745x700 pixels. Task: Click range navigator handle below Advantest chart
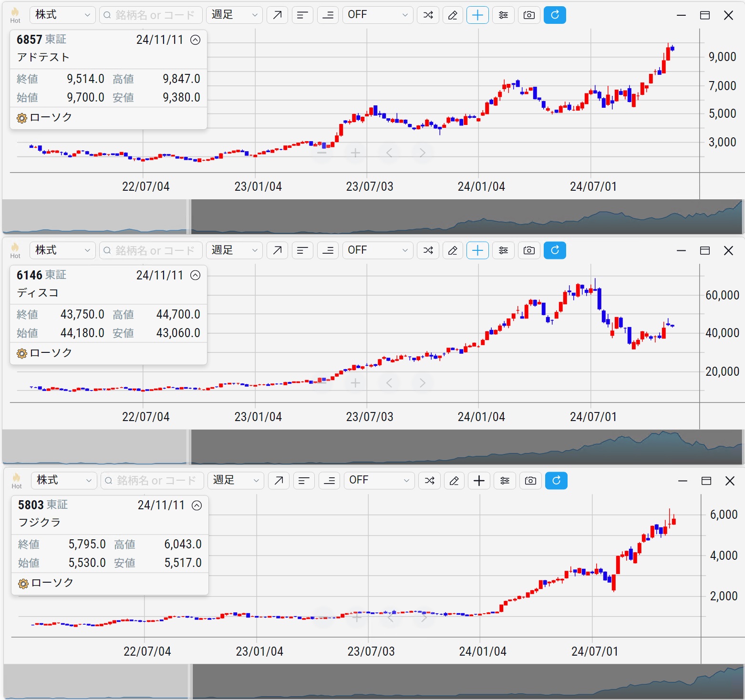tap(189, 216)
